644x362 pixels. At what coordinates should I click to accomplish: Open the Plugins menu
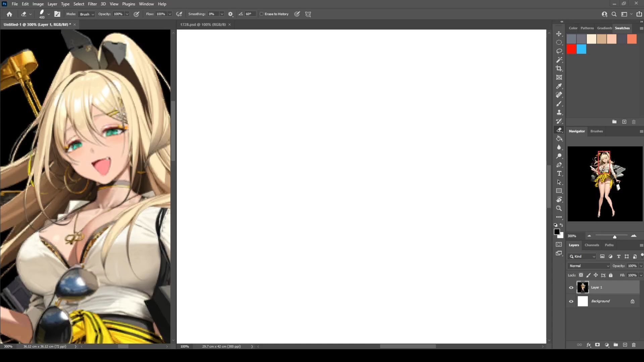128,4
